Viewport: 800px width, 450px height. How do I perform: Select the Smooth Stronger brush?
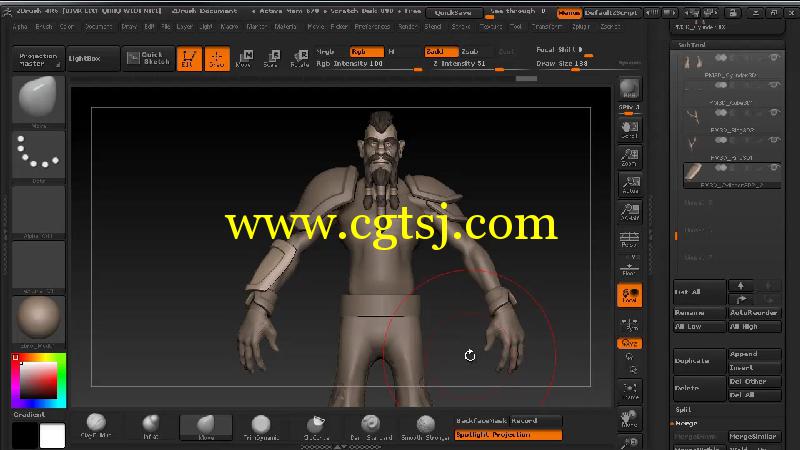[426, 427]
